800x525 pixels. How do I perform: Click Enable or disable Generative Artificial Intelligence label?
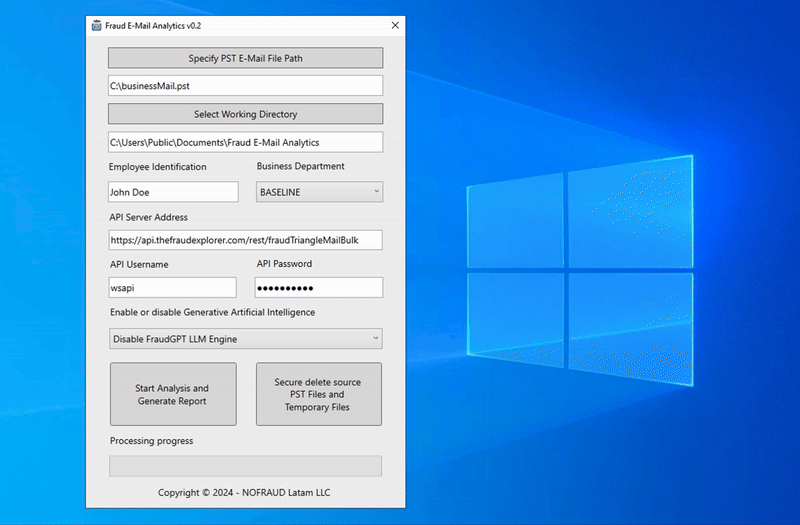point(212,312)
